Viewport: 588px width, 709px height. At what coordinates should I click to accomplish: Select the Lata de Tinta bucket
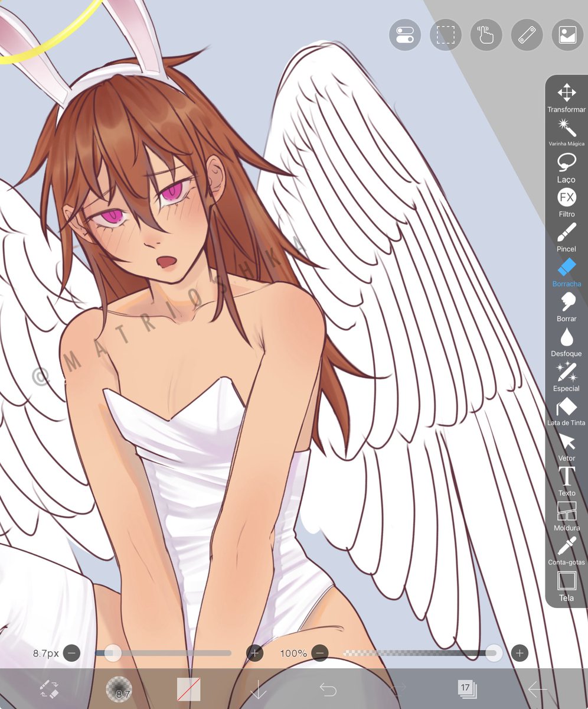[567, 412]
